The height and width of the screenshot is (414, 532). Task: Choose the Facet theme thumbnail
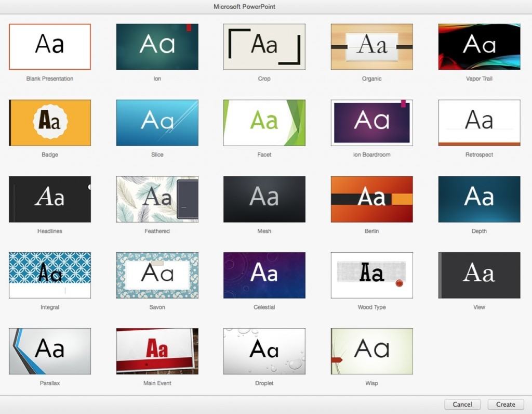coord(264,123)
